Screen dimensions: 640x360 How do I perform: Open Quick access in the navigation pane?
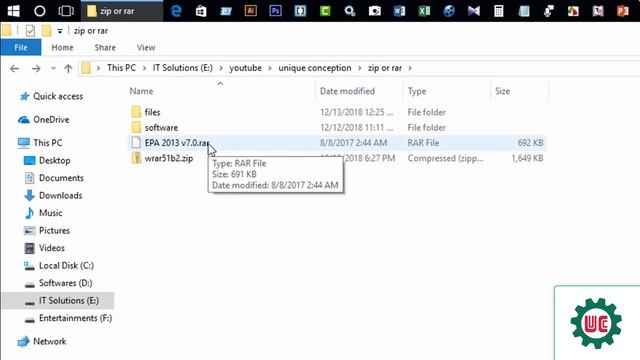pyautogui.click(x=58, y=96)
